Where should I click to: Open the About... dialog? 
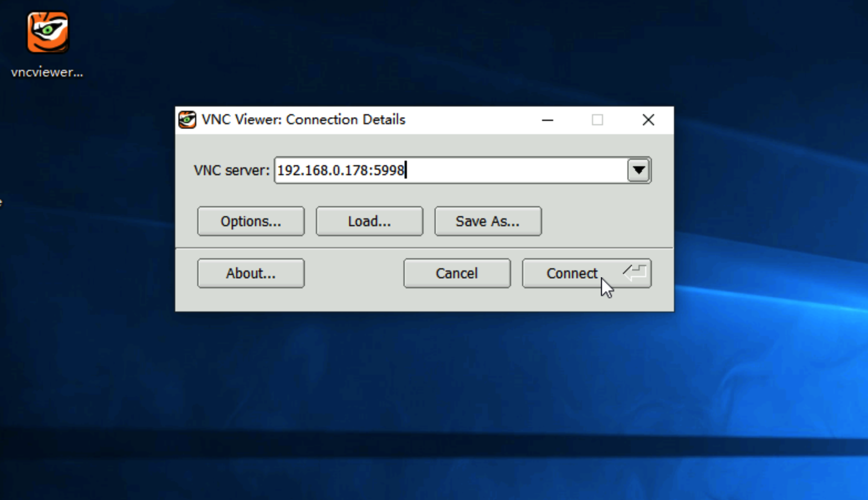click(251, 273)
